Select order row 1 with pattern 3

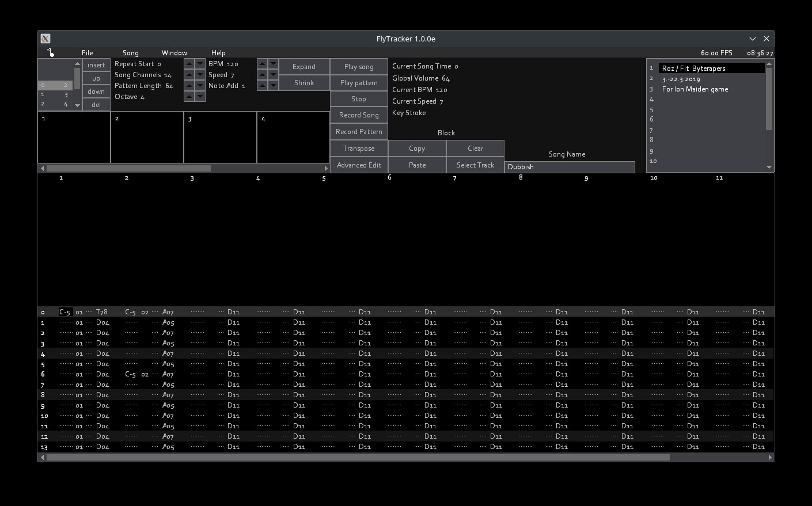click(55, 95)
